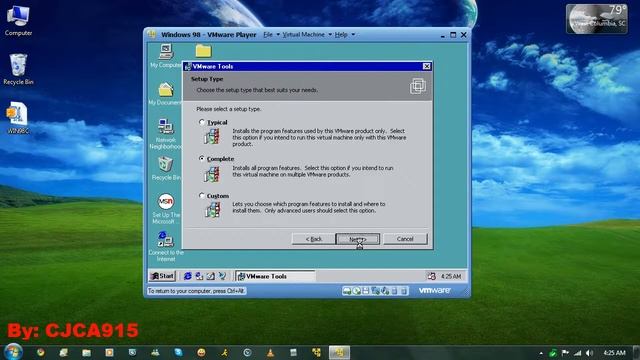Click the volume speaker tray icon
This screenshot has width=640, height=360.
click(589, 353)
